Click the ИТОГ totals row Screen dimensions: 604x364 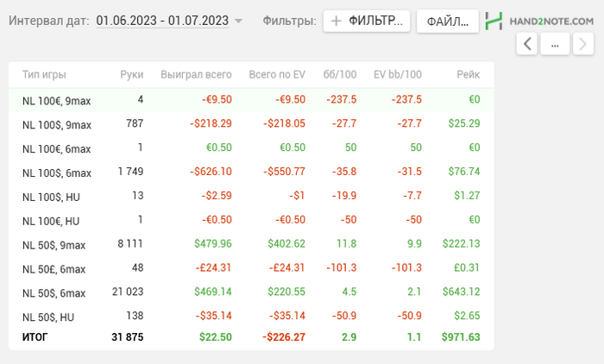pyautogui.click(x=250, y=336)
